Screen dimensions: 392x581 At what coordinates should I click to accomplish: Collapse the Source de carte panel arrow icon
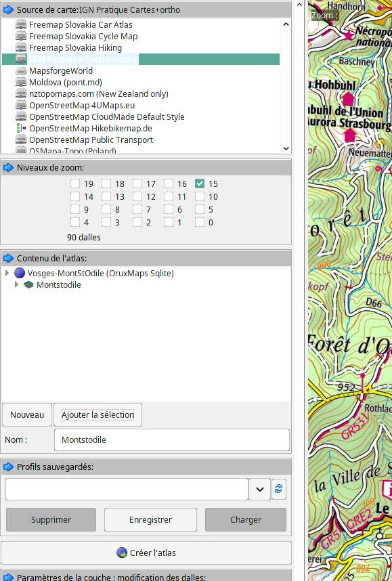(x=8, y=10)
